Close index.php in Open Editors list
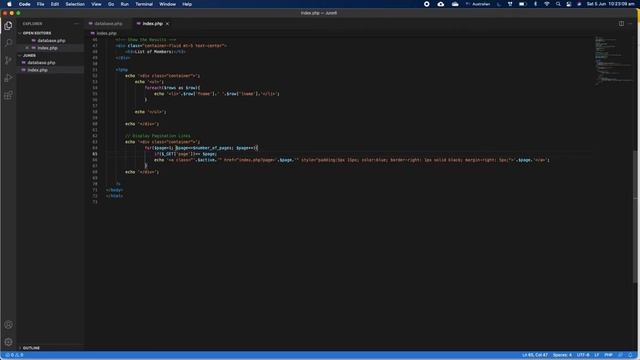The height and width of the screenshot is (360, 640). coord(27,48)
